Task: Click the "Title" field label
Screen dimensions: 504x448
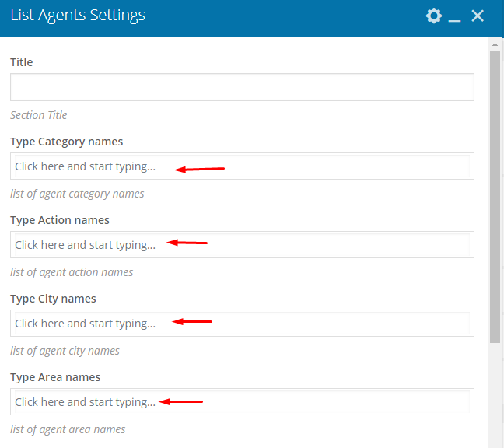Action: click(x=22, y=62)
